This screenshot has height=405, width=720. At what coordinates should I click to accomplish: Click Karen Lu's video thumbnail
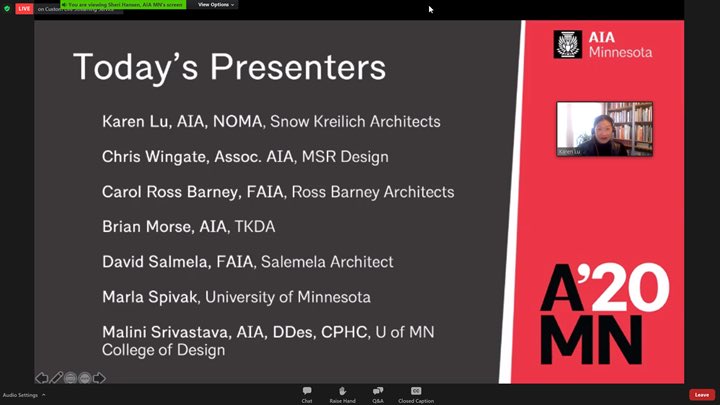coord(604,129)
